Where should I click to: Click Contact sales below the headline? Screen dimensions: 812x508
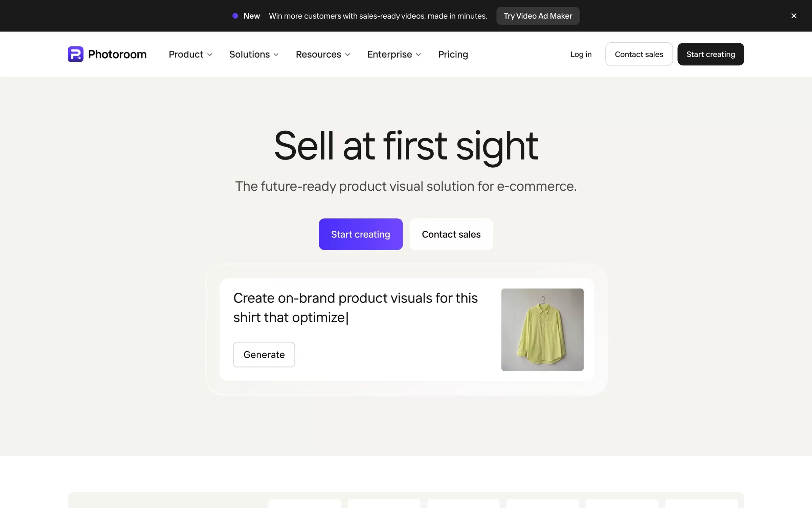(x=451, y=234)
